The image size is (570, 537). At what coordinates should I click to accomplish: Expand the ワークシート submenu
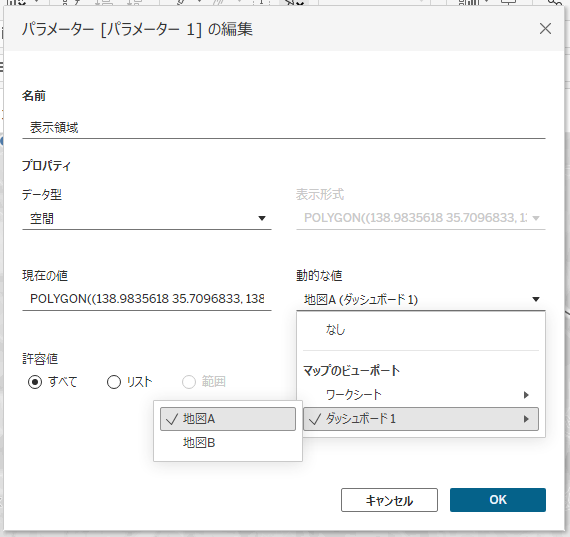click(421, 395)
